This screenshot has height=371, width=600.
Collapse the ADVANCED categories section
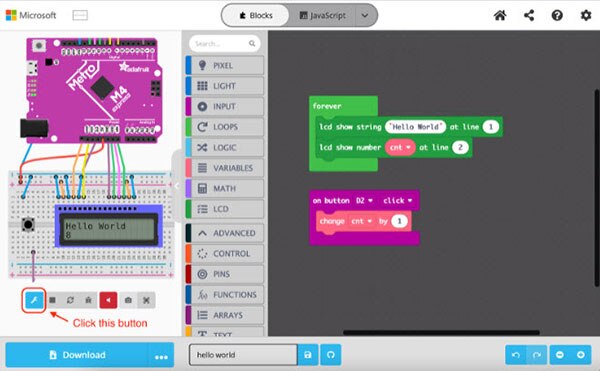225,233
